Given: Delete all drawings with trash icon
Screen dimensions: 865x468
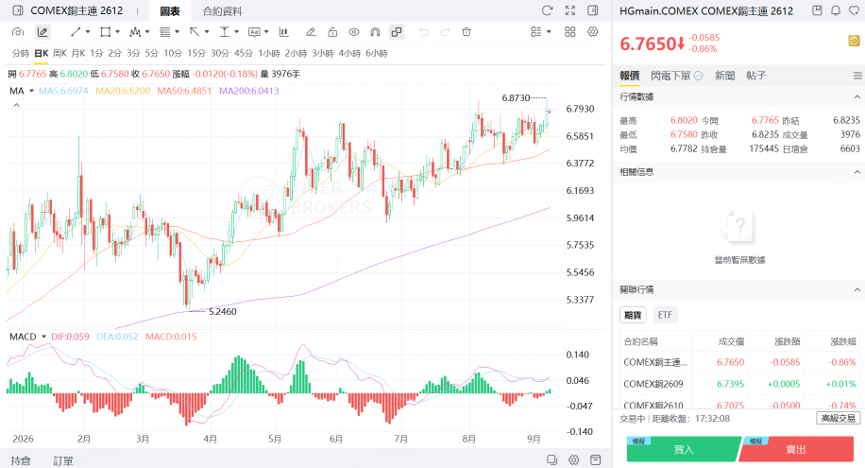Looking at the screenshot, I should 466,32.
